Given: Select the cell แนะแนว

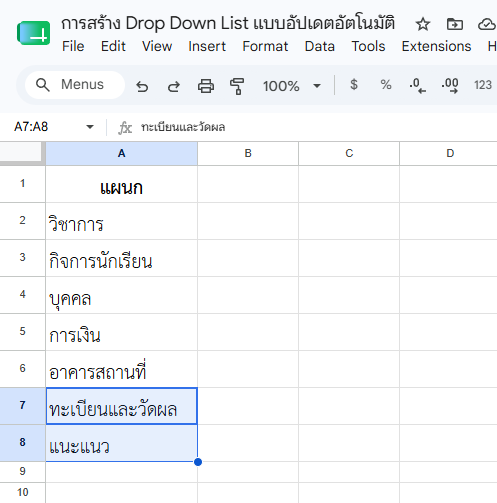Looking at the screenshot, I should pyautogui.click(x=122, y=443).
